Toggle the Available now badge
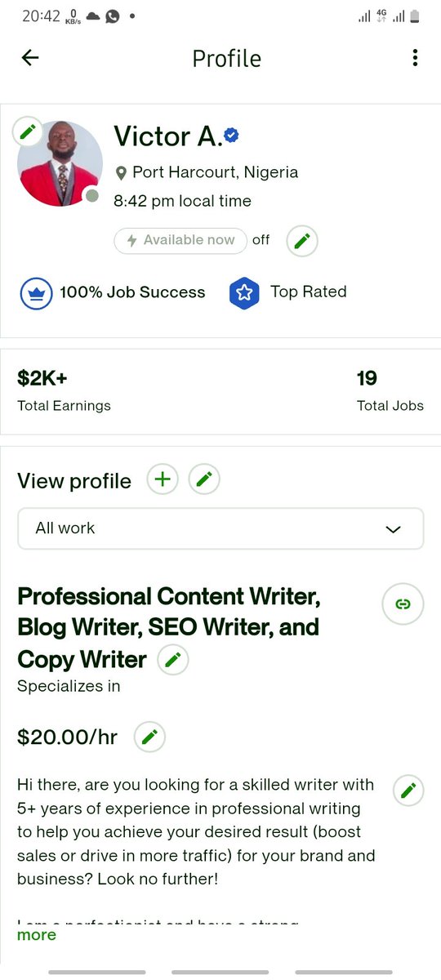441x980 pixels. tap(180, 240)
